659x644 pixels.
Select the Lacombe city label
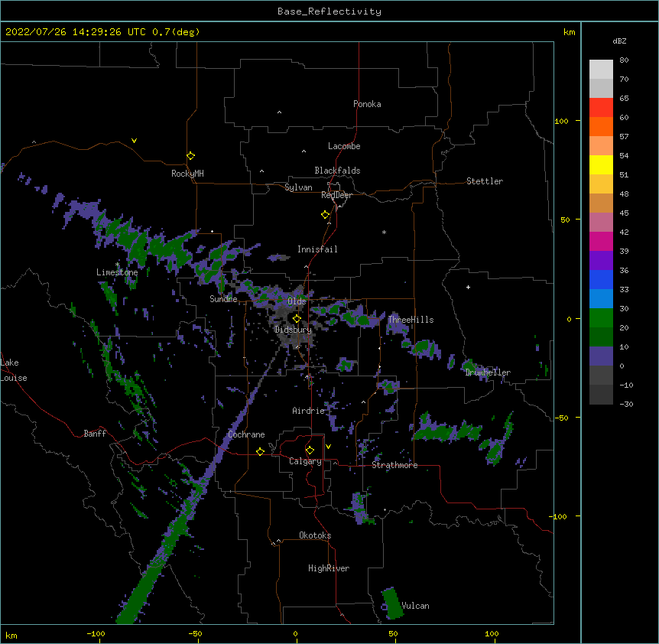tap(344, 146)
